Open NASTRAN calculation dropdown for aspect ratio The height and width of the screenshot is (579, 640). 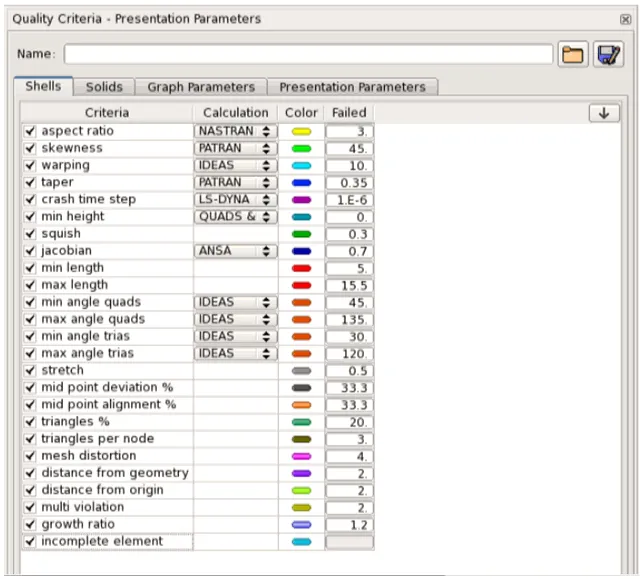pos(236,131)
